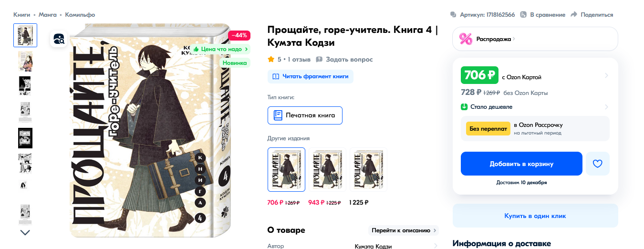Click the Поделиться share arrow icon
This screenshot has height=249, width=644.
pyautogui.click(x=574, y=15)
